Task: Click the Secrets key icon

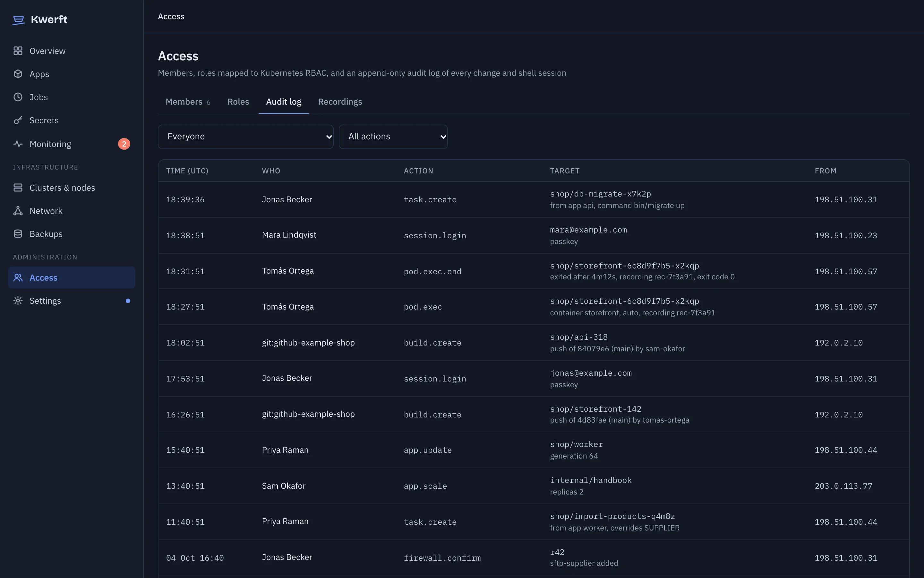Action: click(x=18, y=120)
